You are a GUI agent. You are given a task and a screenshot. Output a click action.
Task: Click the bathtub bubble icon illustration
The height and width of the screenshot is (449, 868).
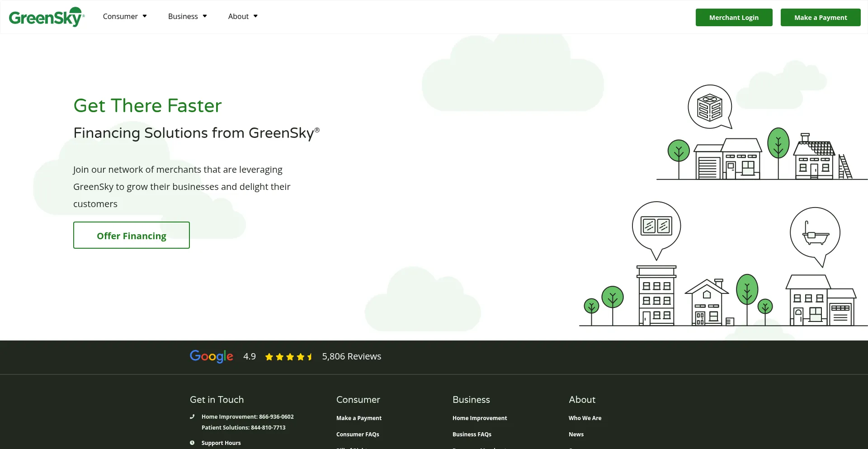815,233
